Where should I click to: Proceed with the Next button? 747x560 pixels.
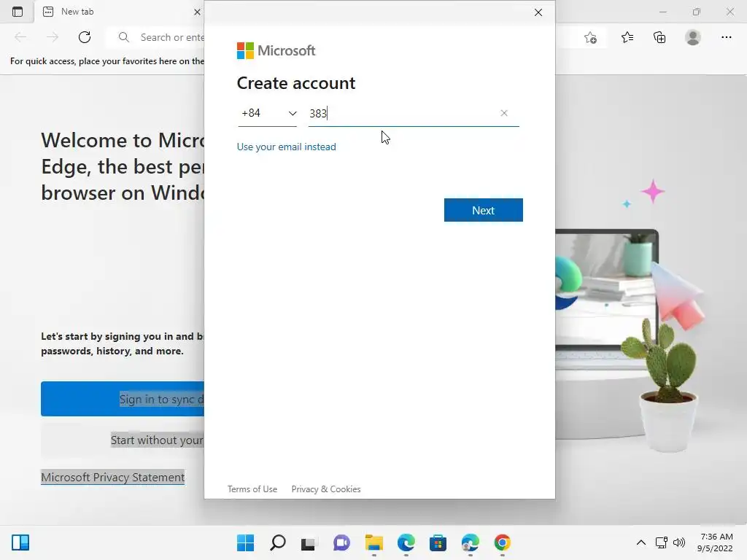point(483,210)
